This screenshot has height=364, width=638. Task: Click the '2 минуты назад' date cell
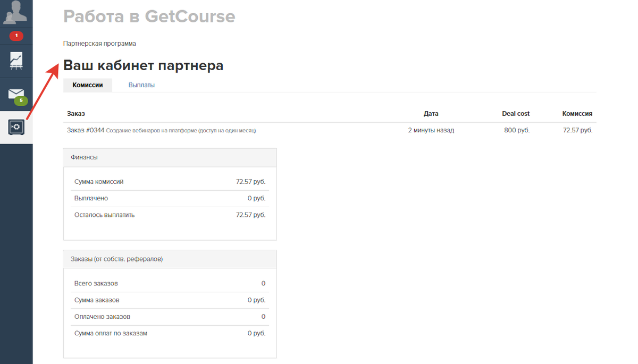point(431,130)
